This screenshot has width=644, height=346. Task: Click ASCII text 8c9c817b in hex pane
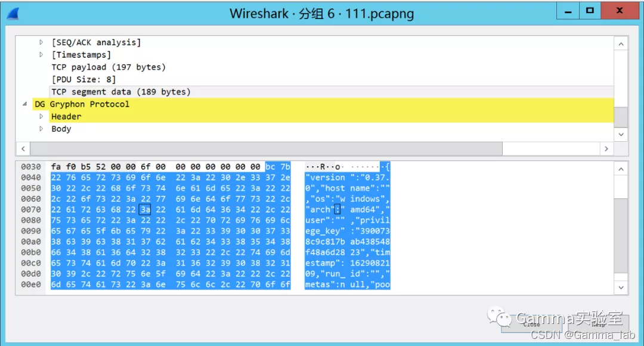point(325,241)
